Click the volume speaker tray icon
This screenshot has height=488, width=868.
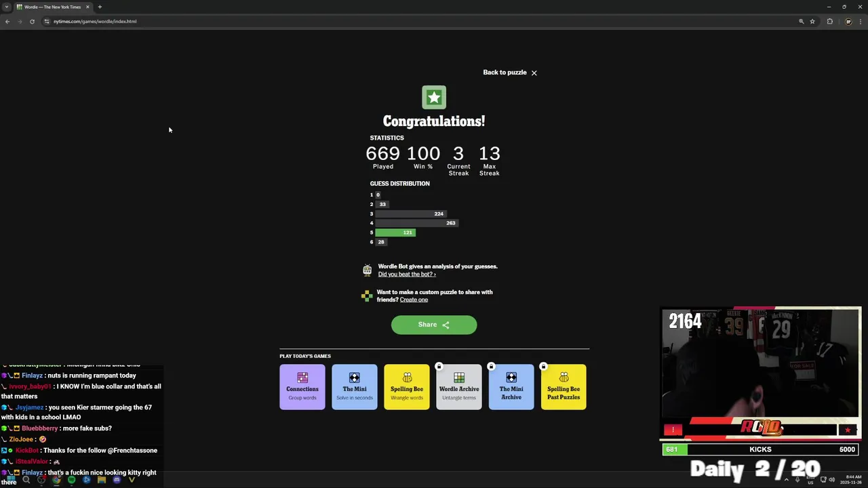pos(832,480)
